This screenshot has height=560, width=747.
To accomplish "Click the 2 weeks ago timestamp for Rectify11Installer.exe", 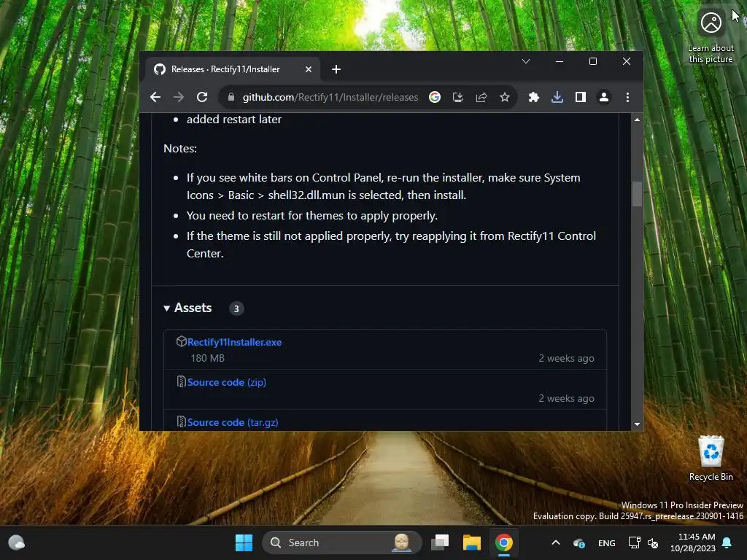I will (566, 358).
